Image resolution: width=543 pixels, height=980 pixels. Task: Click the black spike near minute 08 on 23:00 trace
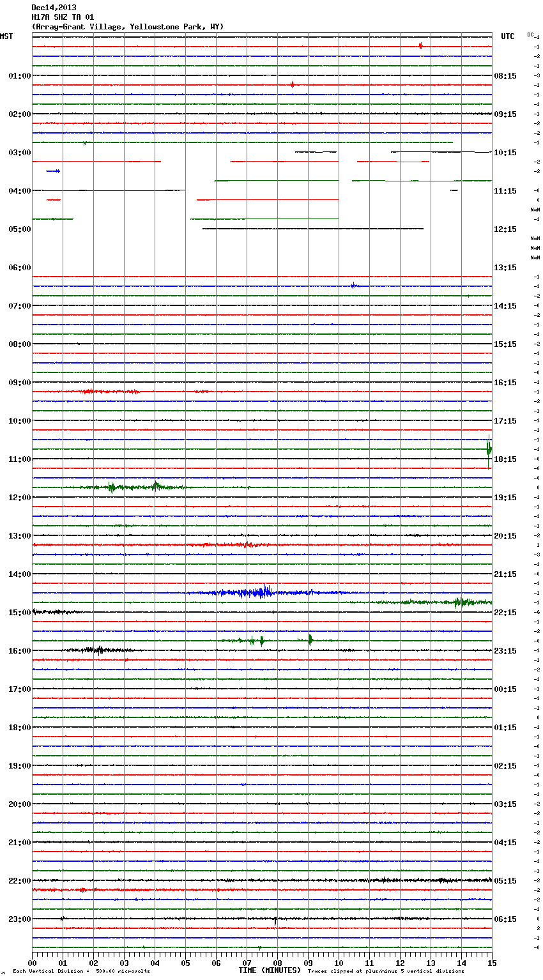click(275, 921)
